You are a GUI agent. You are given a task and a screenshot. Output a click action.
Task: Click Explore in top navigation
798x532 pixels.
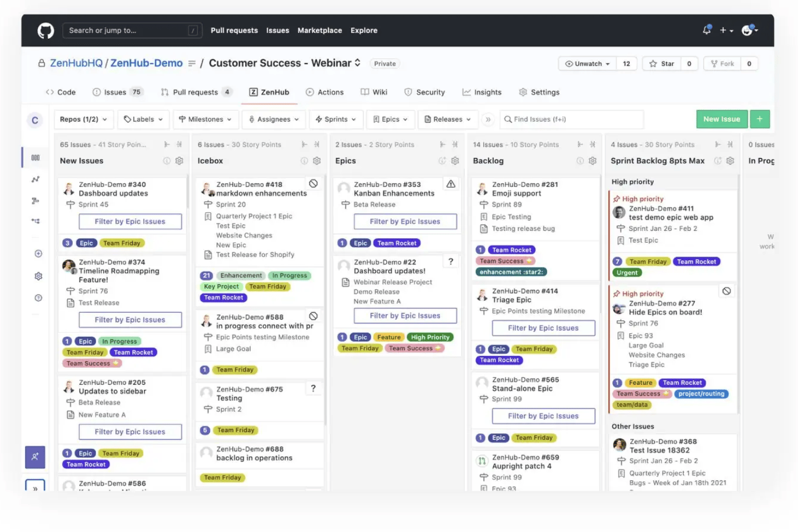364,31
